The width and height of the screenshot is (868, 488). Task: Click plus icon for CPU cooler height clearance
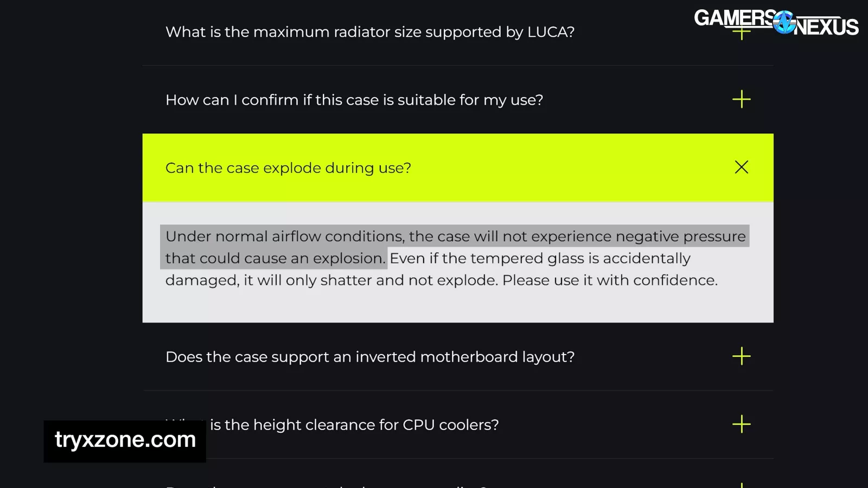click(x=741, y=424)
